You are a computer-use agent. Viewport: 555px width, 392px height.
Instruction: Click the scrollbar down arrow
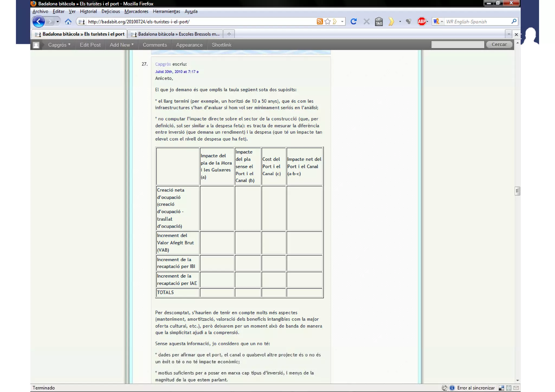tap(517, 380)
